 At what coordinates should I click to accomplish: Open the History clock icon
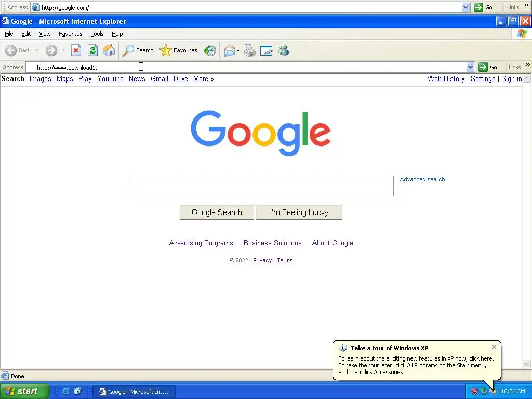(210, 50)
